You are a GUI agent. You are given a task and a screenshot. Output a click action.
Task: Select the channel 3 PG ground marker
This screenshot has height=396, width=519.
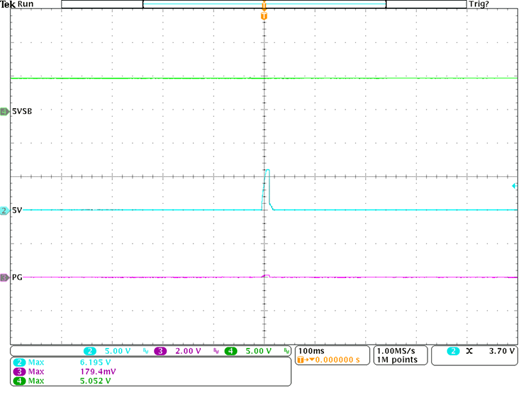(5, 277)
